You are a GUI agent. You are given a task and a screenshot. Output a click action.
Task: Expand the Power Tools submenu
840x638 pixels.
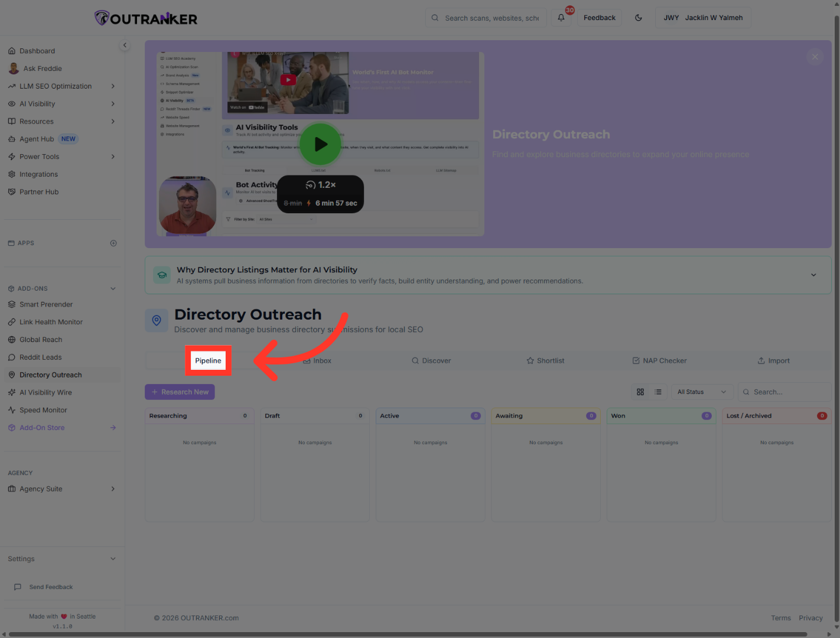(x=113, y=157)
